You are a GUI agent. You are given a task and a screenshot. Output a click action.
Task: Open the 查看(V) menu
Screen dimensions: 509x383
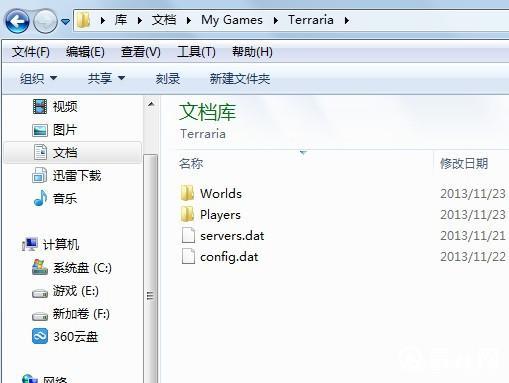coord(141,52)
